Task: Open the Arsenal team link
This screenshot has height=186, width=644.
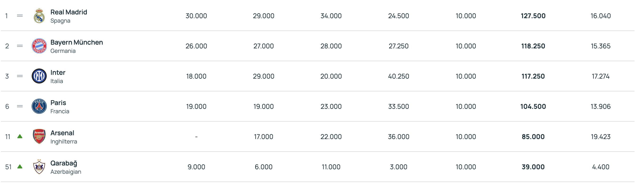Action: pyautogui.click(x=62, y=133)
